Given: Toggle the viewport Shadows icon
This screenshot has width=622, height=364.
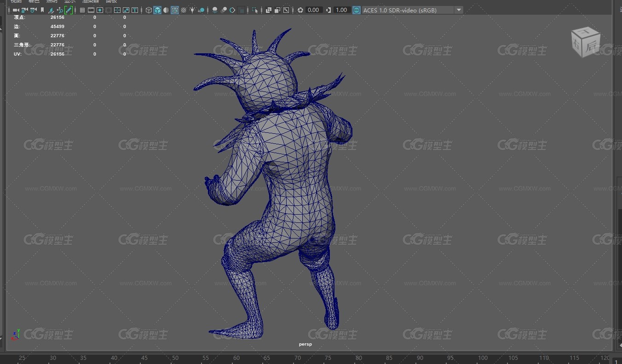Looking at the screenshot, I should 201,10.
